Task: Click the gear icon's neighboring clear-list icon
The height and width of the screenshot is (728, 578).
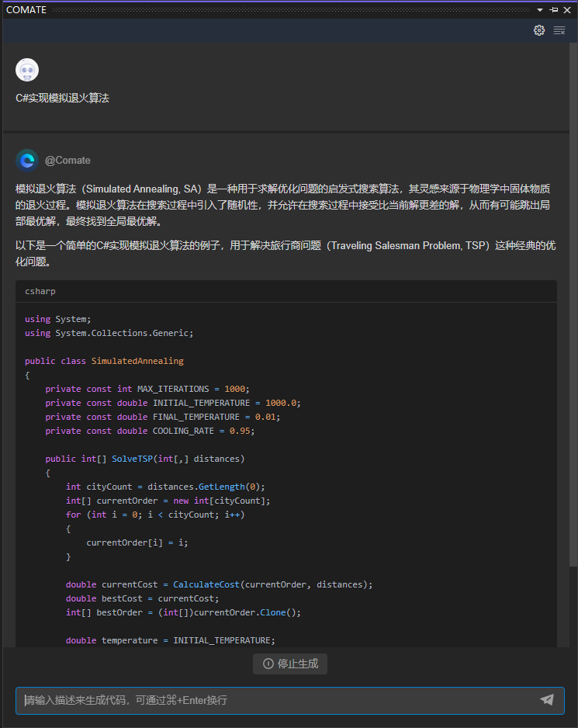Action: 559,30
